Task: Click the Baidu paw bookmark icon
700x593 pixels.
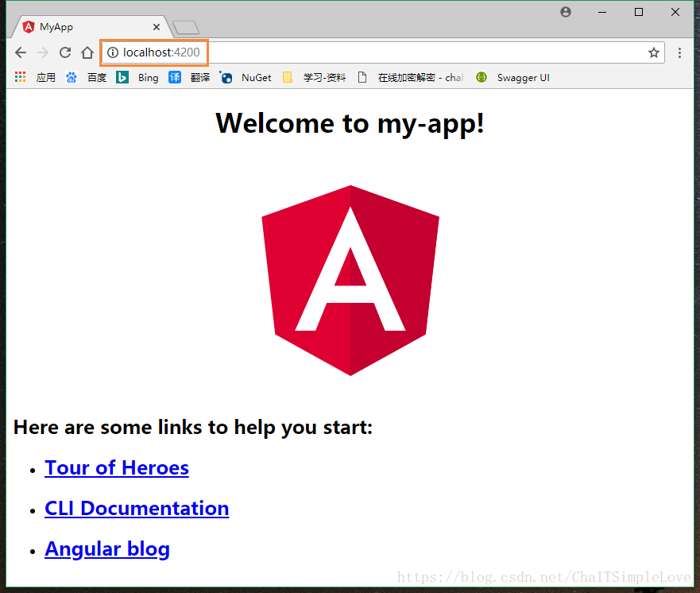Action: click(72, 77)
